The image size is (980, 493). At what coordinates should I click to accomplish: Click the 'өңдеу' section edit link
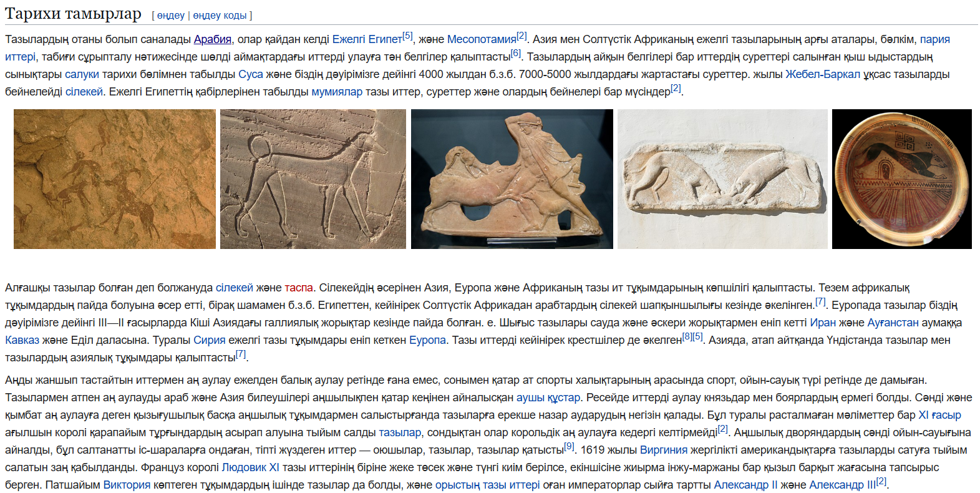[171, 16]
